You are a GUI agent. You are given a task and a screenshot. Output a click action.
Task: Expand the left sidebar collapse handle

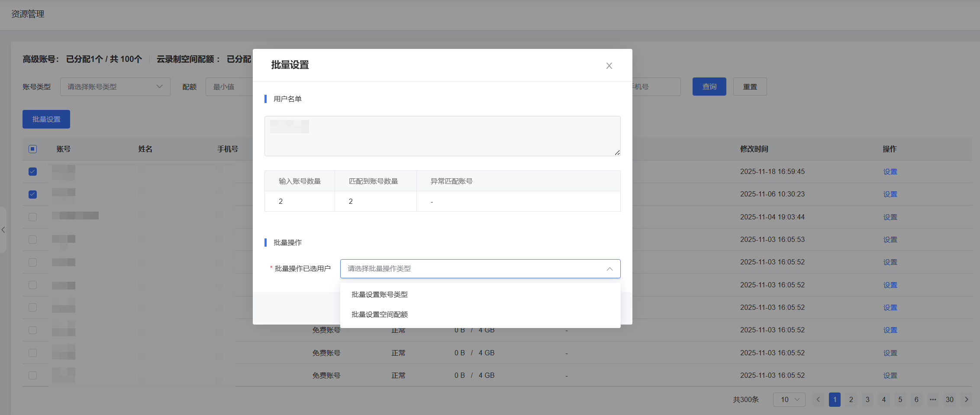3,230
